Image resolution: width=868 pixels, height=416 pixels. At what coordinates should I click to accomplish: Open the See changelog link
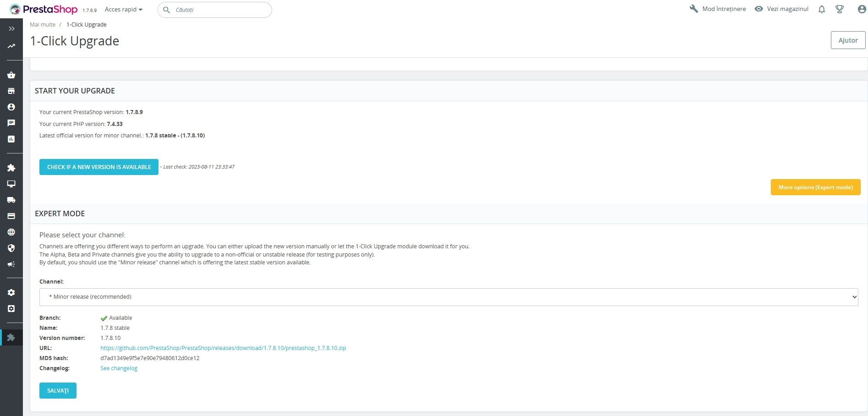tap(119, 368)
